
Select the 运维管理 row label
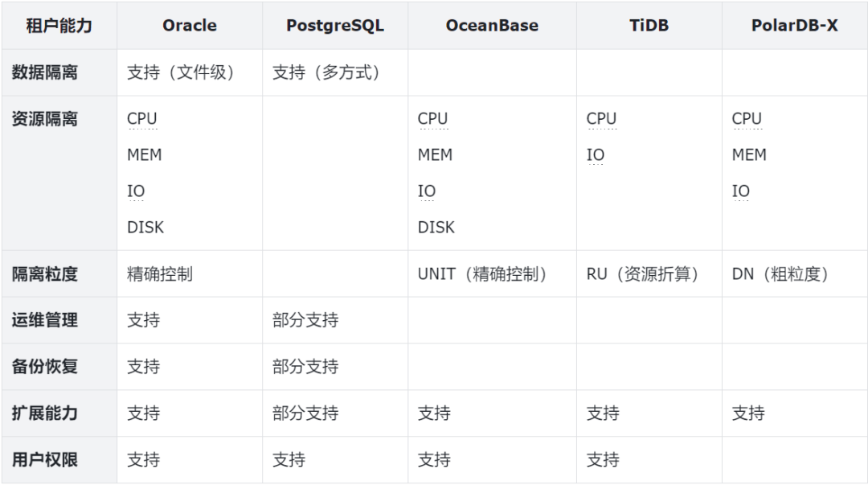45,320
